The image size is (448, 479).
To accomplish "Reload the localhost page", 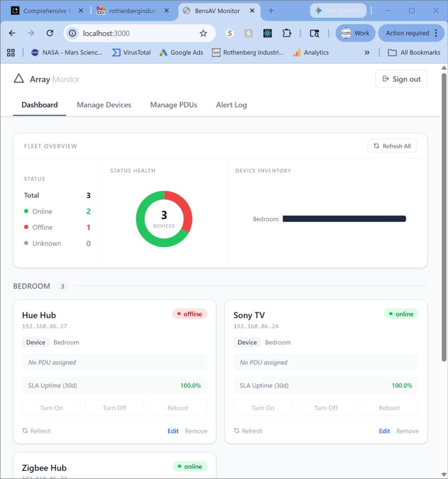I will pyautogui.click(x=50, y=33).
